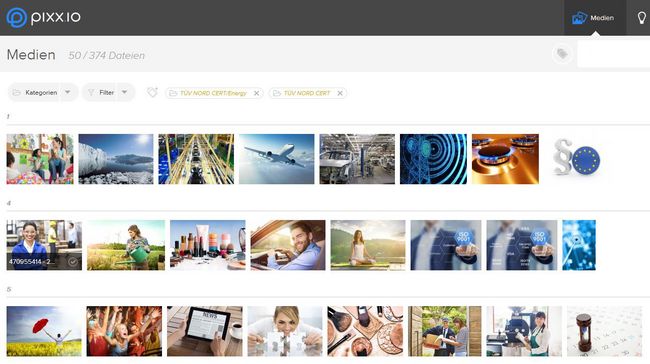Click the Medien images icon in header
Image resolution: width=650 pixels, height=364 pixels.
[579, 18]
